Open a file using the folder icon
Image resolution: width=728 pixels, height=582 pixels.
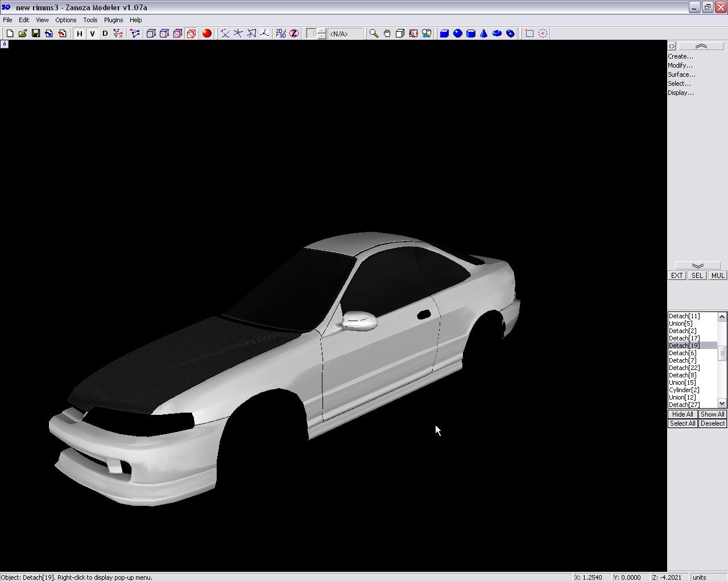click(x=23, y=34)
